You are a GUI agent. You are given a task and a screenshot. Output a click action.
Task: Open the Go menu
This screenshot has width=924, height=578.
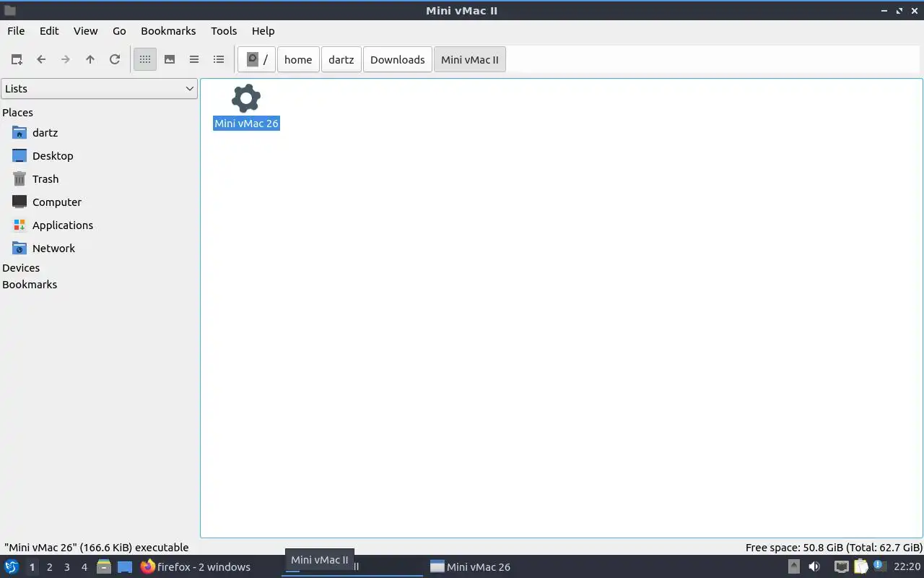click(119, 31)
